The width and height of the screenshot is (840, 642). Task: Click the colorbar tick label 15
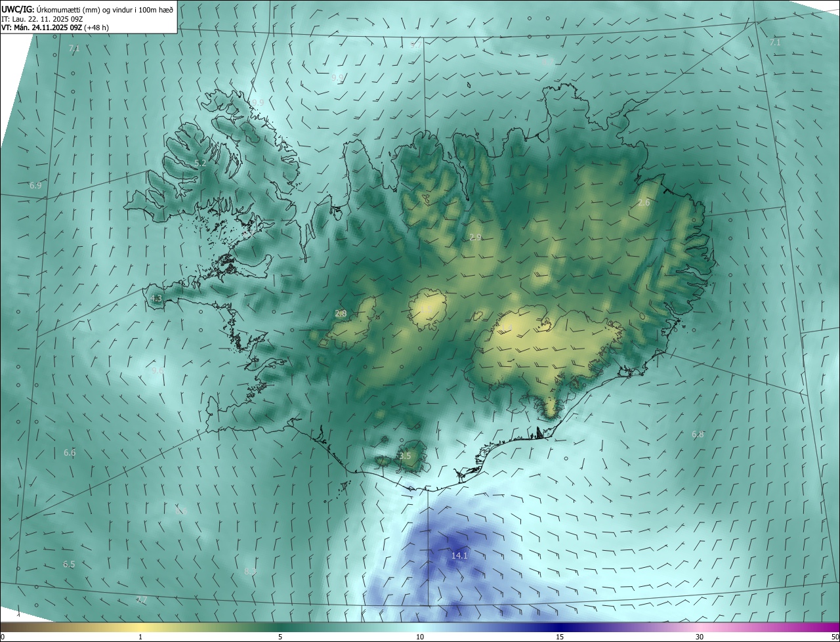click(560, 637)
